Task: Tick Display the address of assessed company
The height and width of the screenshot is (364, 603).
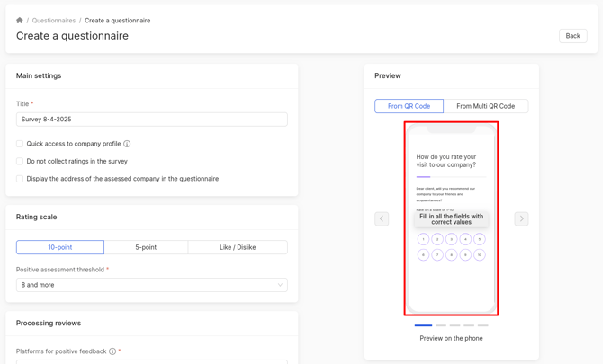Action: point(20,179)
